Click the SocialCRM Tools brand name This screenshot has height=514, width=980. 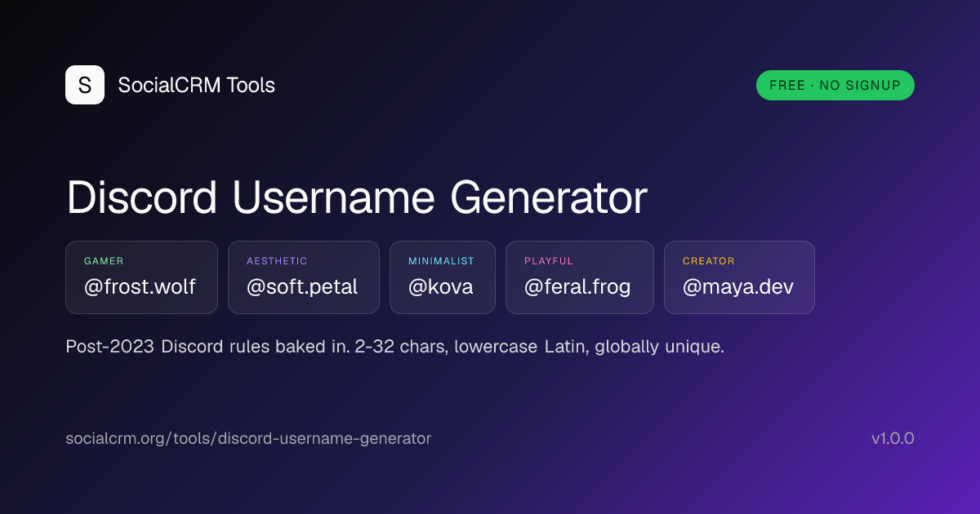197,85
